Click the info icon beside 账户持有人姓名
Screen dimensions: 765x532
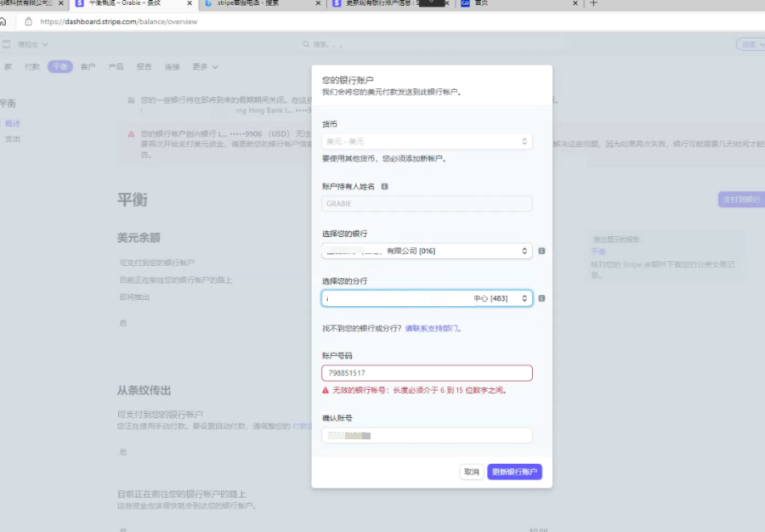coord(384,186)
